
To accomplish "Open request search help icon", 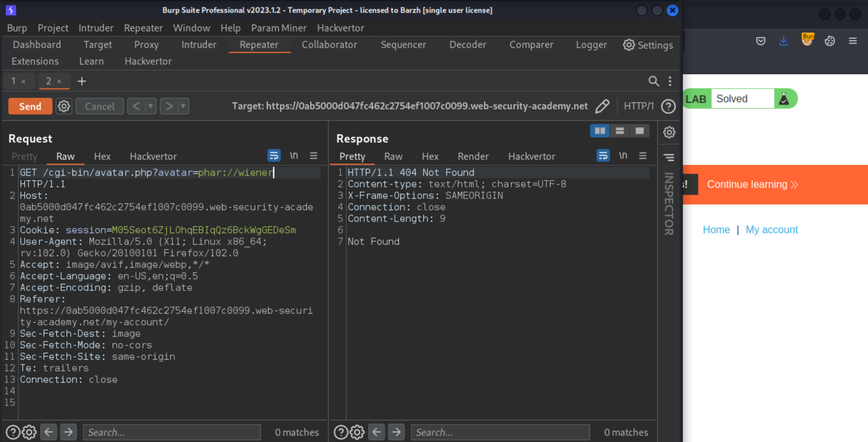I will 13,432.
